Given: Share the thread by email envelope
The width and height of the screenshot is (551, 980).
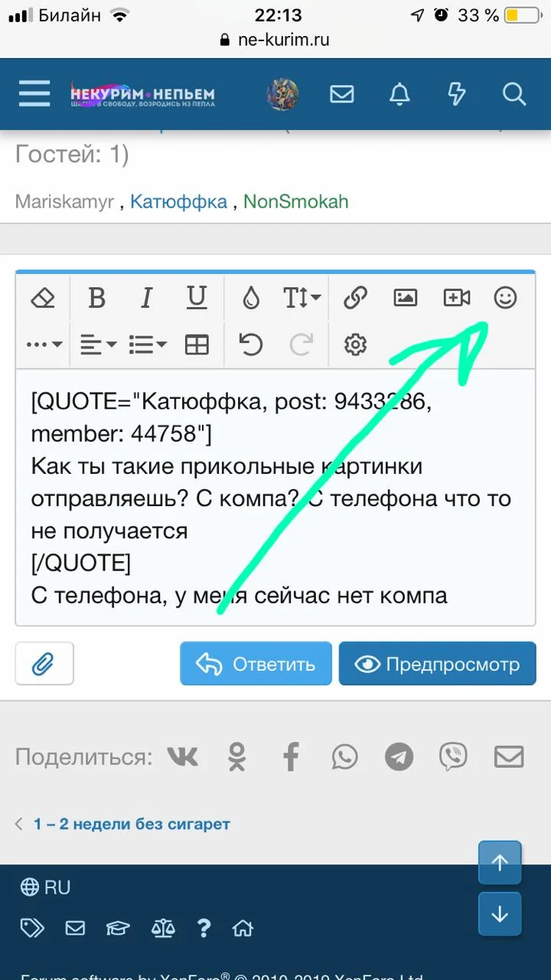Looking at the screenshot, I should [x=509, y=757].
